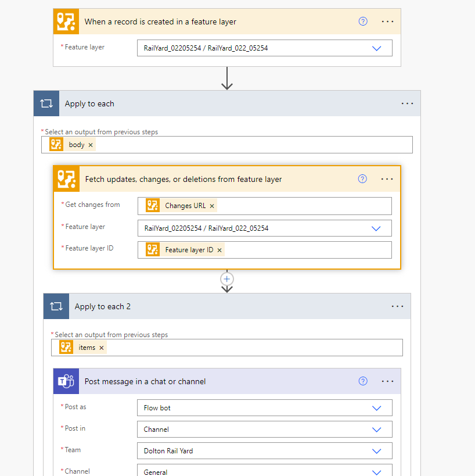Click the Feature layer ID input field

click(265, 250)
